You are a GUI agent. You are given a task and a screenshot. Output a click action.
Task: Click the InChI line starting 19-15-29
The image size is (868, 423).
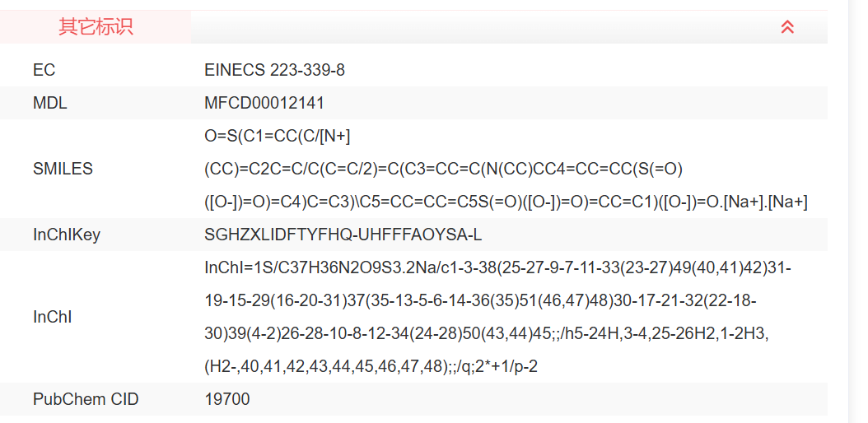[480, 300]
